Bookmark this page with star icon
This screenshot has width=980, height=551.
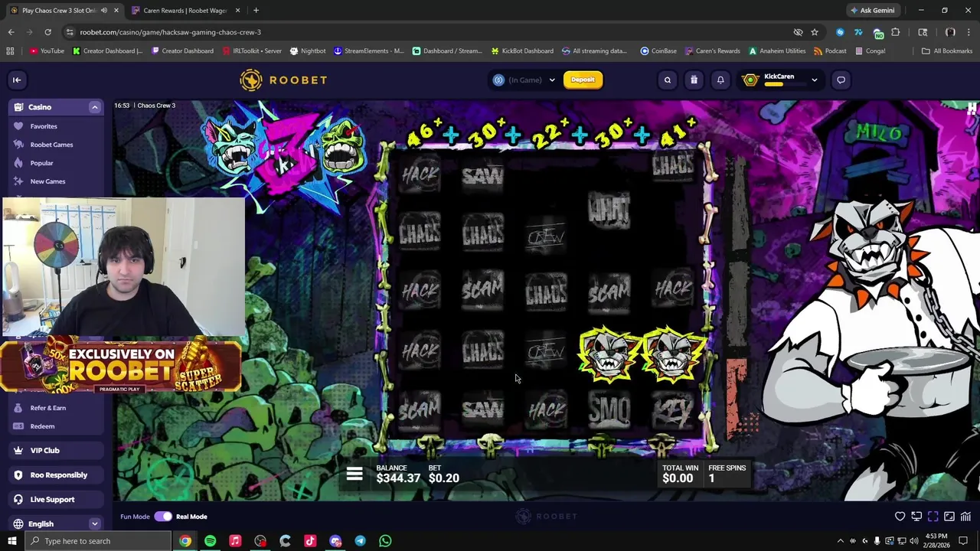point(815,32)
